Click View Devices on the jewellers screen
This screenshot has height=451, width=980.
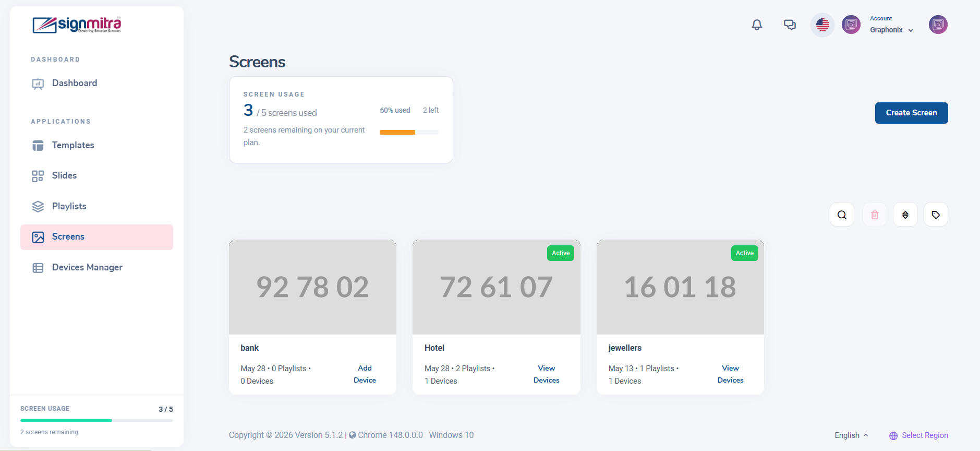pyautogui.click(x=730, y=374)
